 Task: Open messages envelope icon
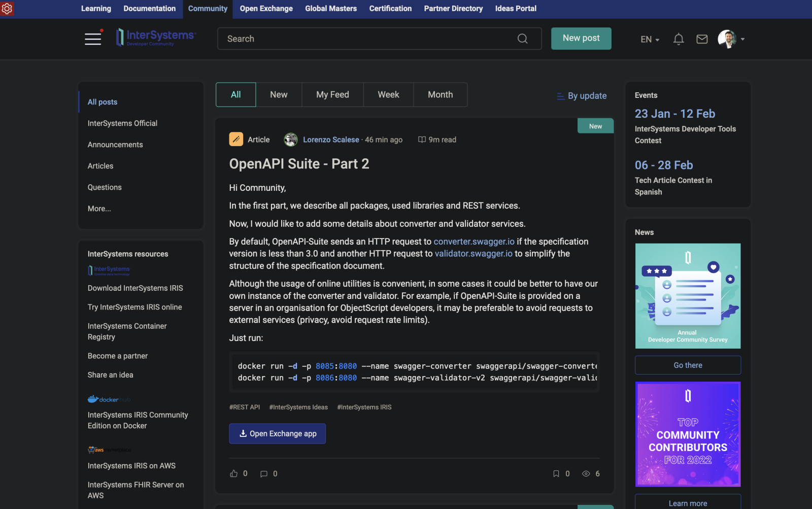tap(702, 39)
